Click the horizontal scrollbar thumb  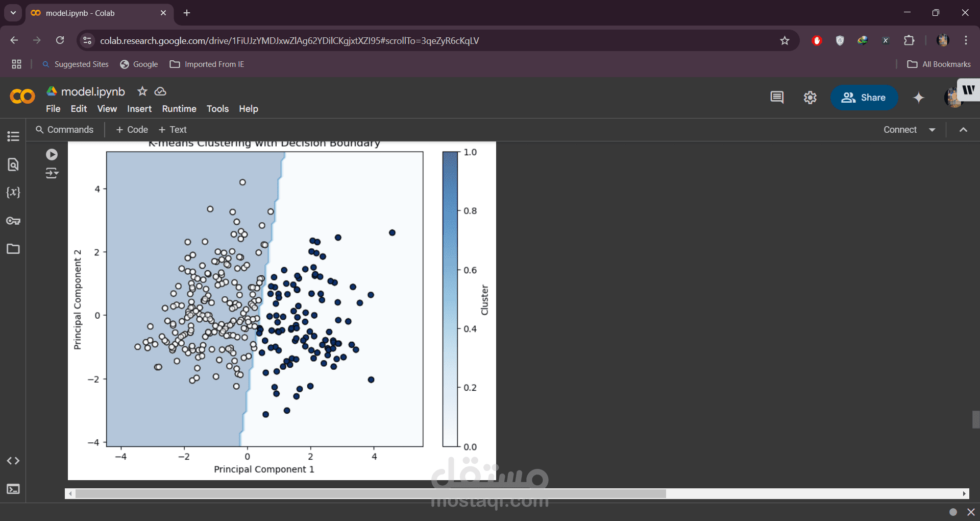point(371,493)
